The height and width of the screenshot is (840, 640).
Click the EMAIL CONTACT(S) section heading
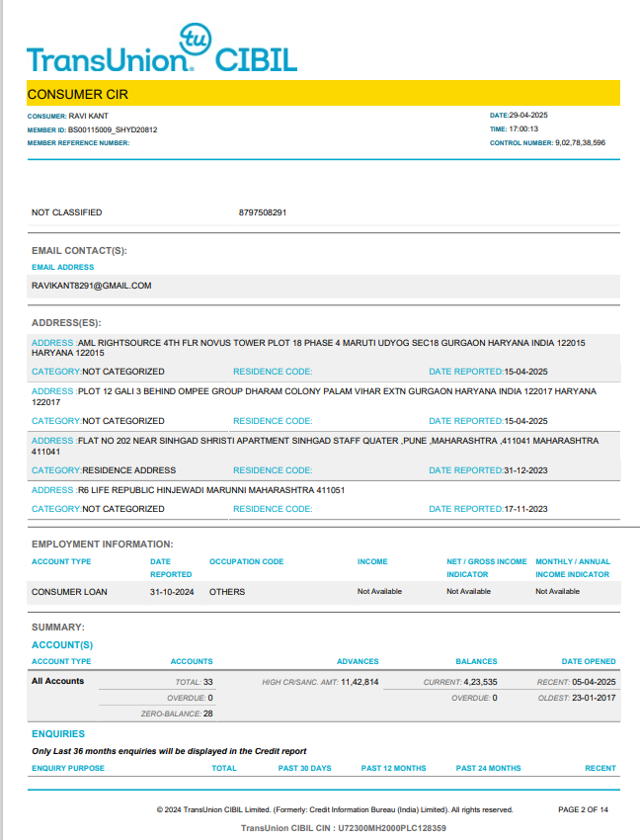click(79, 251)
